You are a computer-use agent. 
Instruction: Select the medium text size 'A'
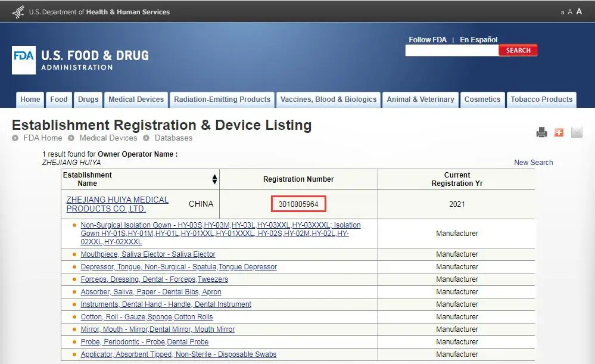coord(569,12)
